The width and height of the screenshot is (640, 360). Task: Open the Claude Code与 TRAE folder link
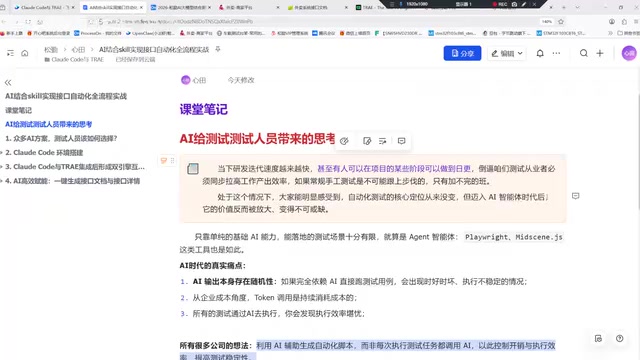pyautogui.click(x=74, y=60)
